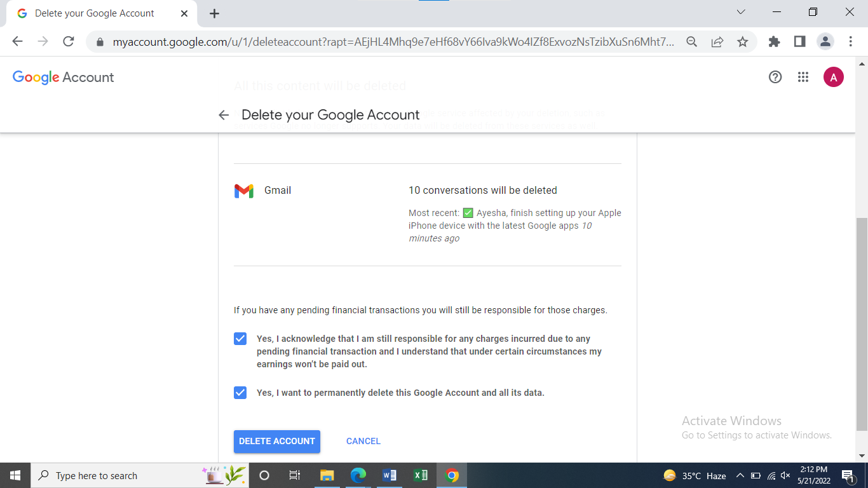The width and height of the screenshot is (868, 488).
Task: Click the scrollbar up arrow
Action: (862, 64)
